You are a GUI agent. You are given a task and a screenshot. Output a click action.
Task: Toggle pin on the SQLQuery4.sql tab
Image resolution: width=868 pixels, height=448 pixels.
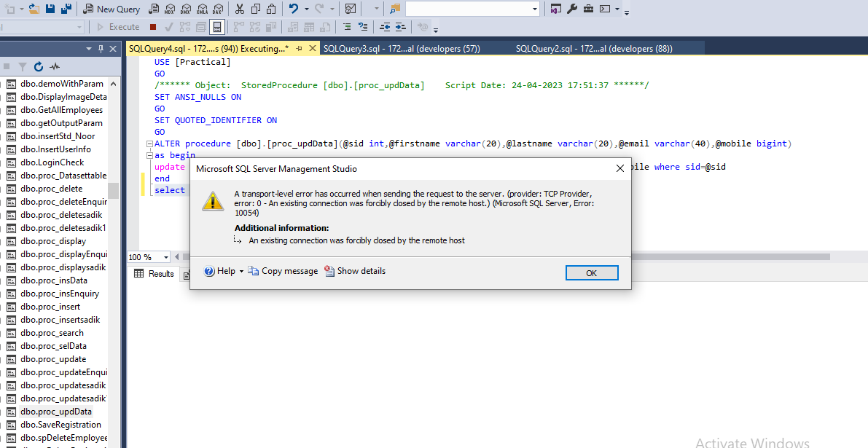[299, 49]
